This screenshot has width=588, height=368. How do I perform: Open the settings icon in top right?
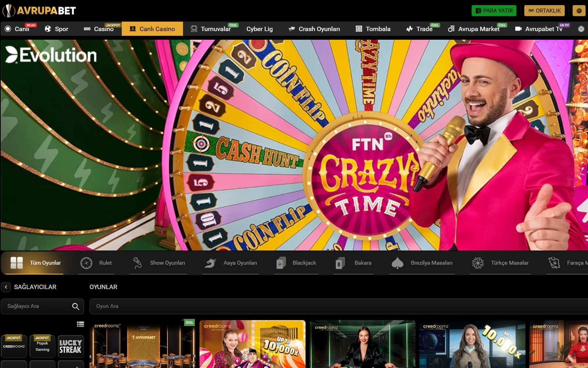coord(579,11)
